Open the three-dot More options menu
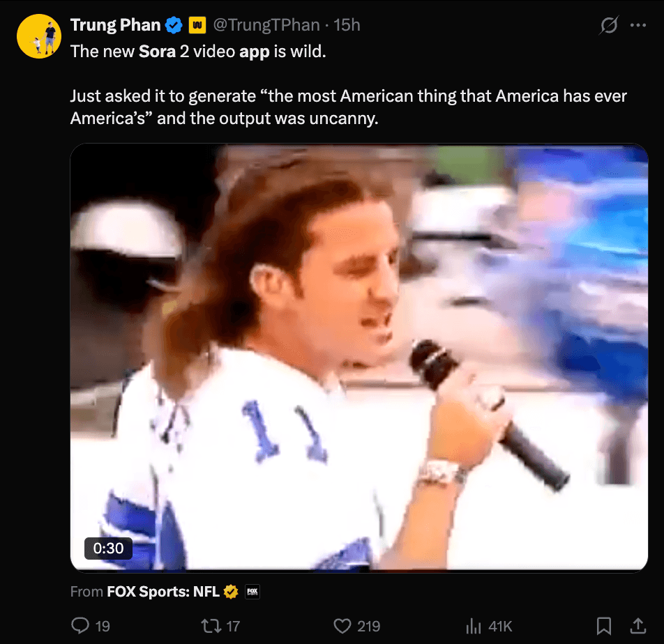 click(x=637, y=26)
